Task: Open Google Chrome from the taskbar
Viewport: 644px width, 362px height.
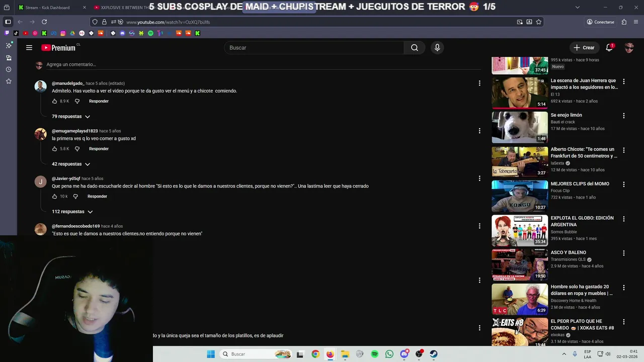Action: [x=315, y=354]
